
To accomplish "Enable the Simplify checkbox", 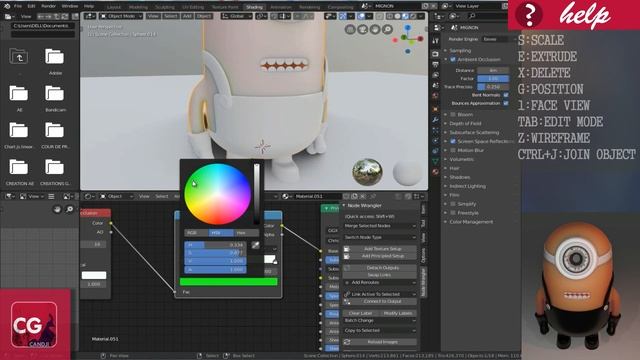I will [x=453, y=204].
